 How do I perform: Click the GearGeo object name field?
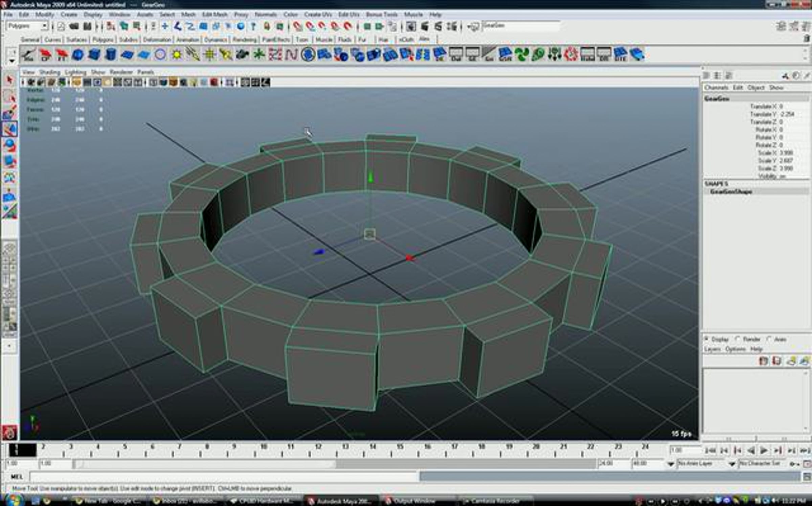pos(521,26)
